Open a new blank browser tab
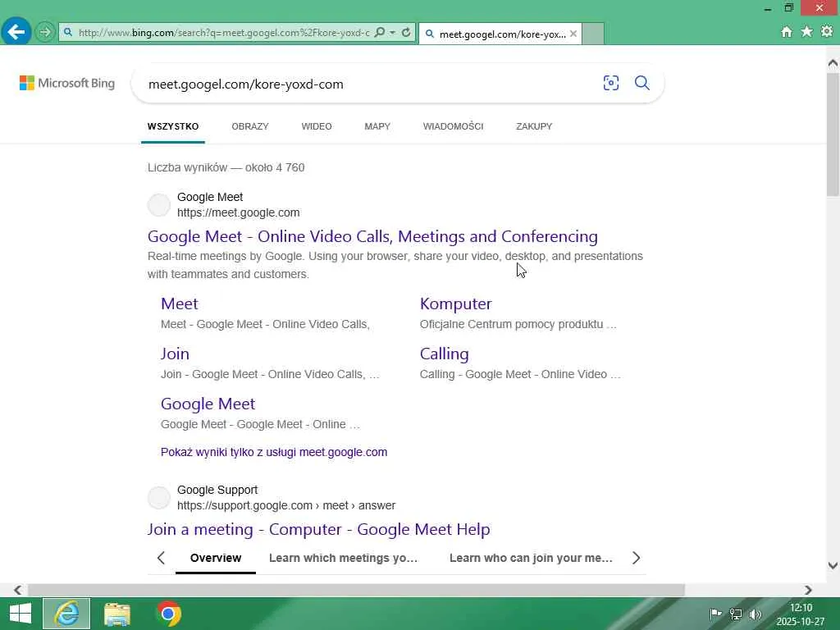 (593, 34)
